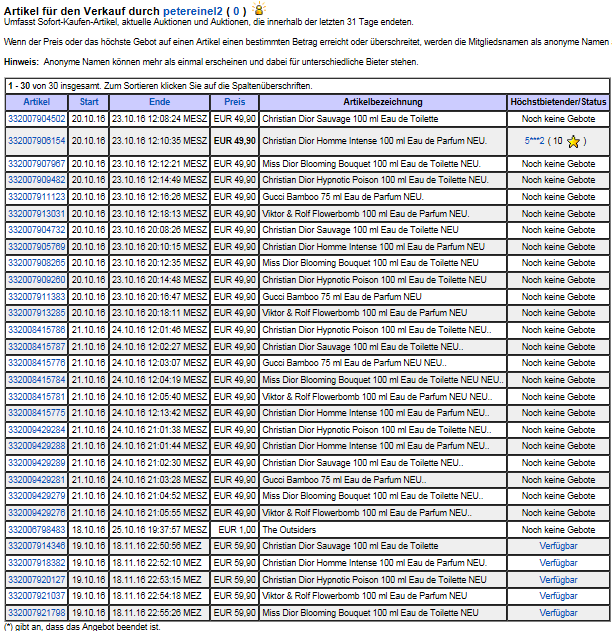The image size is (612, 631).
Task: Click the footnote '(*) gibt an, dass das Angebot beendet ist.'
Action: [x=82, y=627]
